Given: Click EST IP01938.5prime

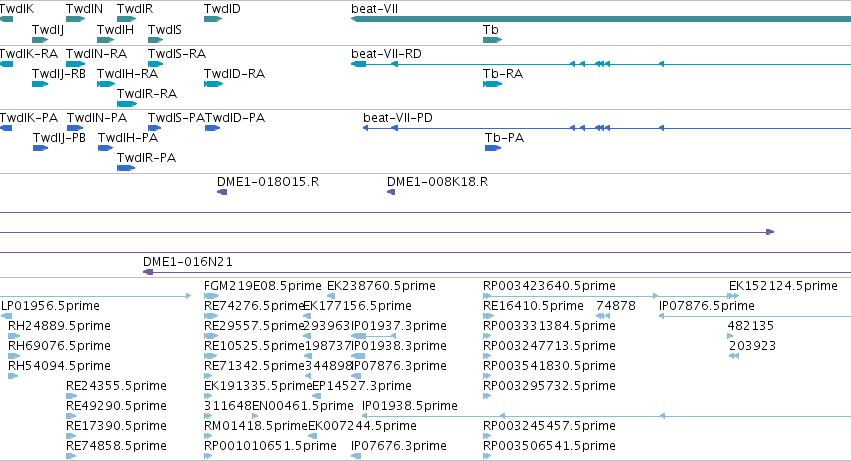Looking at the screenshot, I should tap(410, 406).
